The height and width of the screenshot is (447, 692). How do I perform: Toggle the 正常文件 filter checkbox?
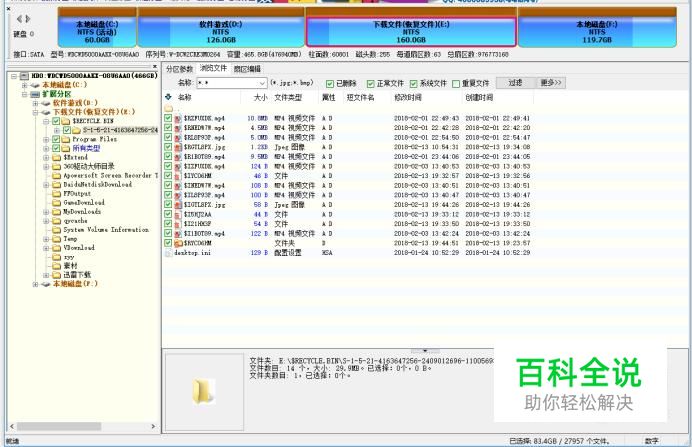coord(371,83)
